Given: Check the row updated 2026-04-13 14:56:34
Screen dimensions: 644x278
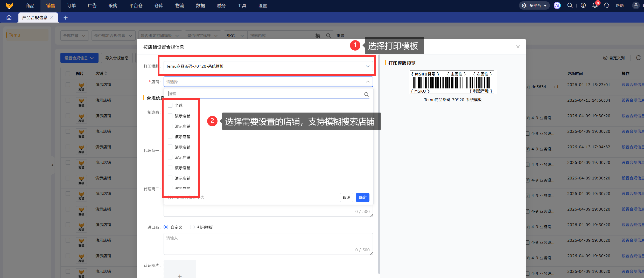Looking at the screenshot, I should [x=68, y=100].
